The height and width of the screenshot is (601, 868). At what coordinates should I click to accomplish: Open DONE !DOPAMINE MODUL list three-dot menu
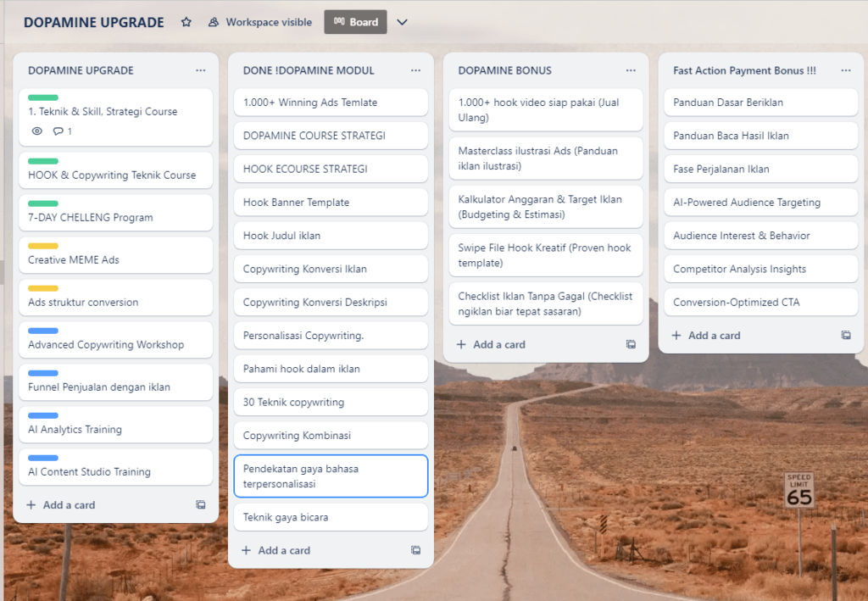(x=415, y=70)
